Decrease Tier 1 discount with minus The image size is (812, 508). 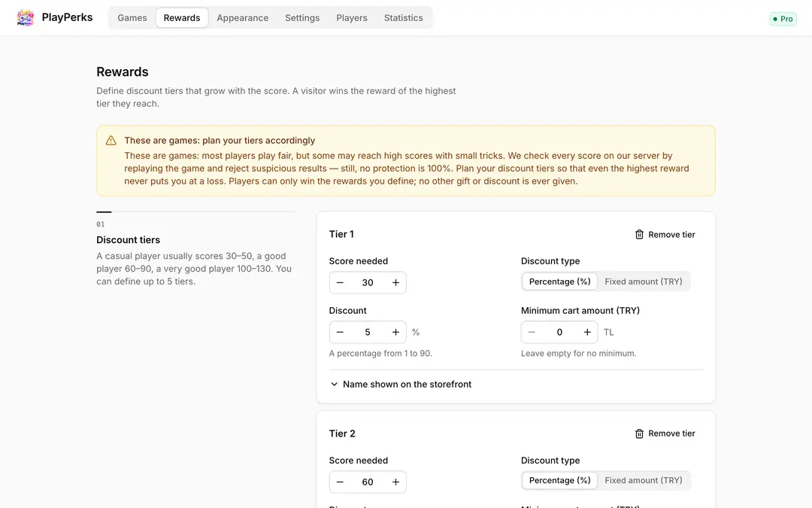[341, 333]
